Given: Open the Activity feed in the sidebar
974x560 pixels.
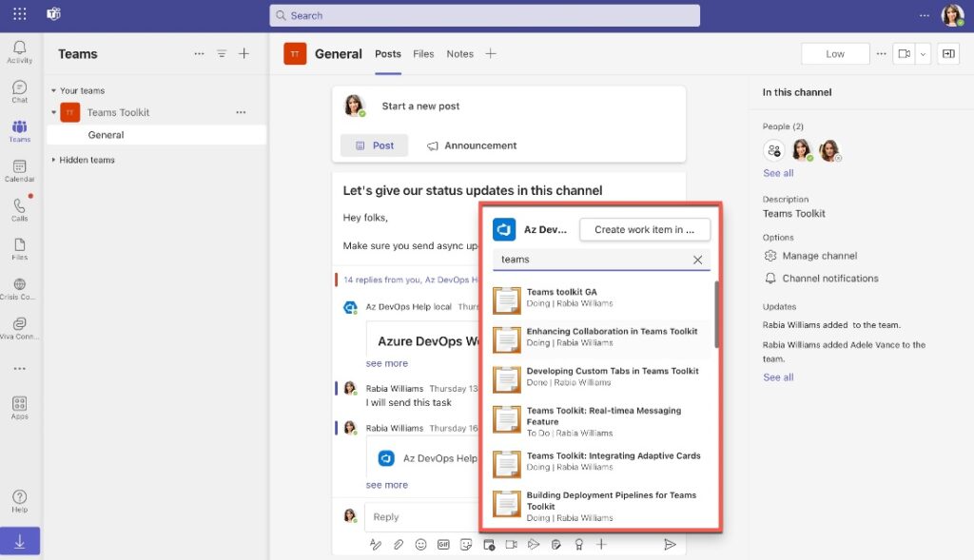Looking at the screenshot, I should point(19,49).
